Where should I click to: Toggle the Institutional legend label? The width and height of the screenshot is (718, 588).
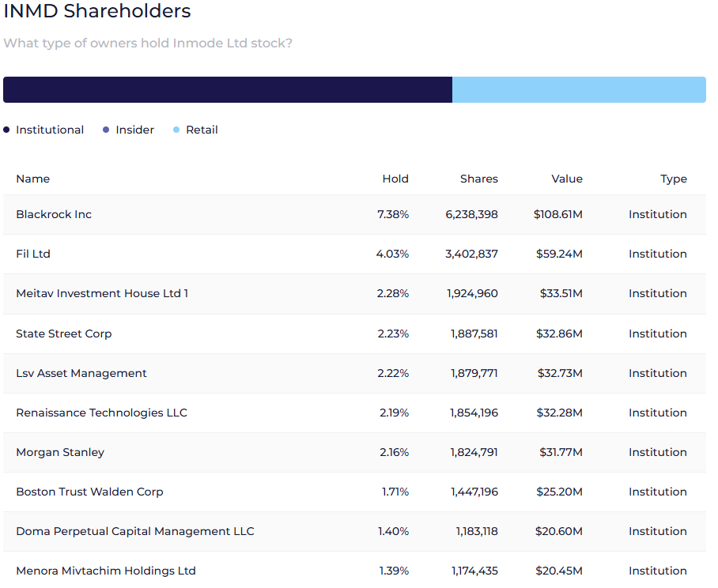point(50,130)
